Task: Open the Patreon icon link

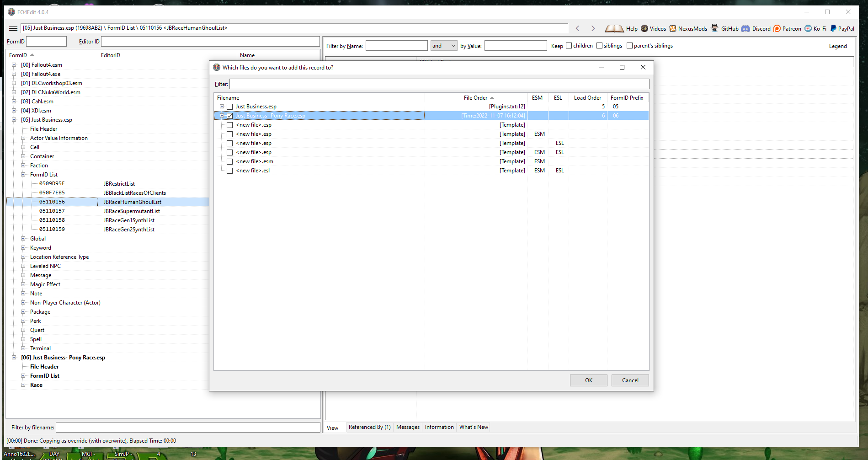Action: [777, 28]
